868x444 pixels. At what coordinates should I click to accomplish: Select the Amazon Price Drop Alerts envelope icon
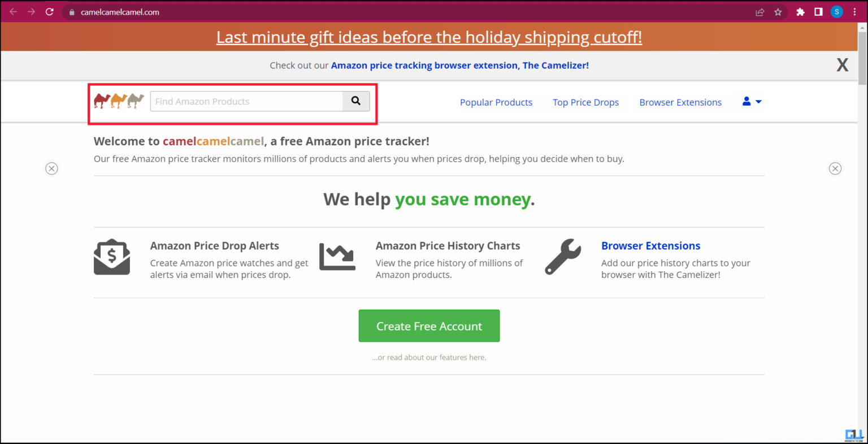112,256
